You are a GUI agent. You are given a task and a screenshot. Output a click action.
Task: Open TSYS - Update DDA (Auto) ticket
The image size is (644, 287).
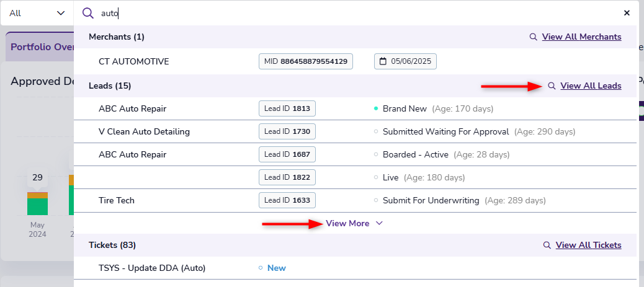152,268
